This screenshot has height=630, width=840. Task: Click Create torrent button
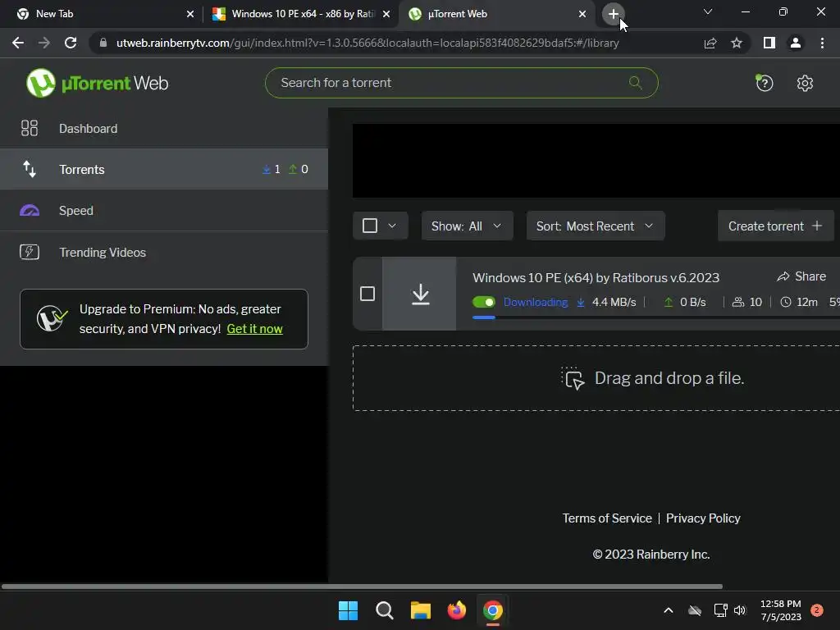[775, 226]
